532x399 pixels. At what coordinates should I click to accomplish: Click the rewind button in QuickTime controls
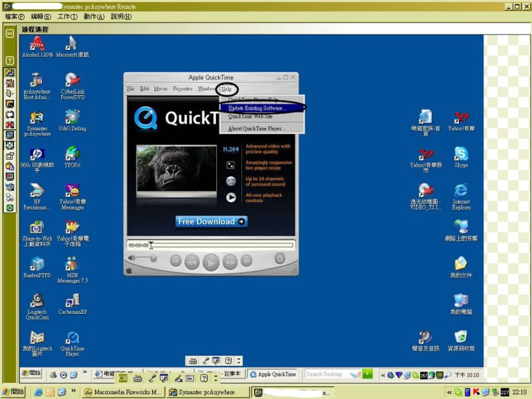tap(192, 261)
